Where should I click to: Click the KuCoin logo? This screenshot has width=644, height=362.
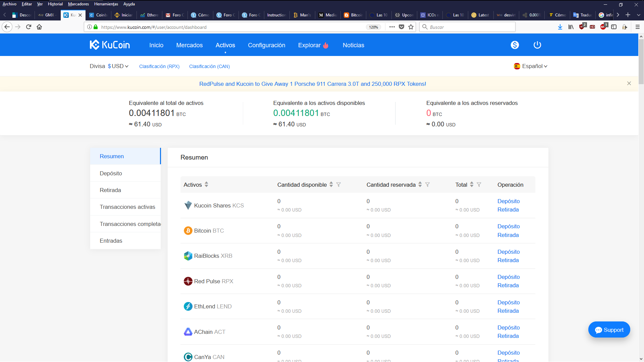click(110, 45)
